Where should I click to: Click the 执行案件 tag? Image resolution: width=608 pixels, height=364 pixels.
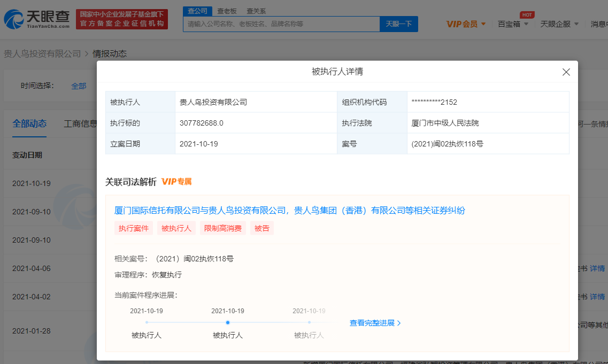point(133,228)
